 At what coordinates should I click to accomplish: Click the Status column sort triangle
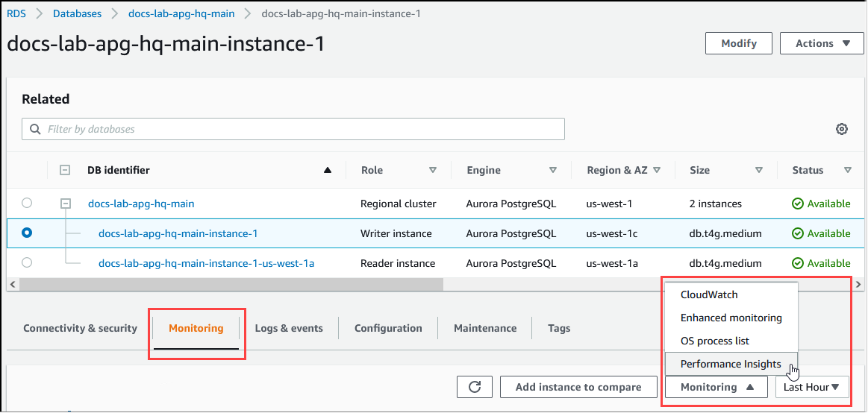(847, 171)
